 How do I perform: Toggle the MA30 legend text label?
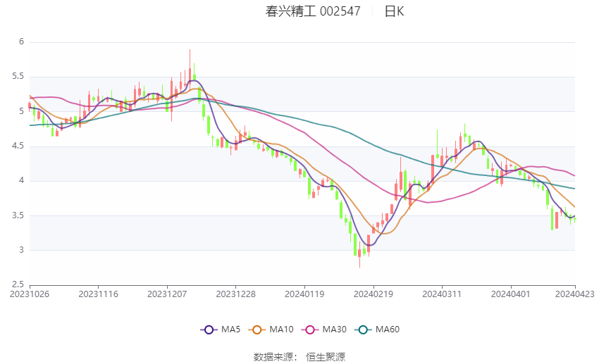(x=333, y=329)
